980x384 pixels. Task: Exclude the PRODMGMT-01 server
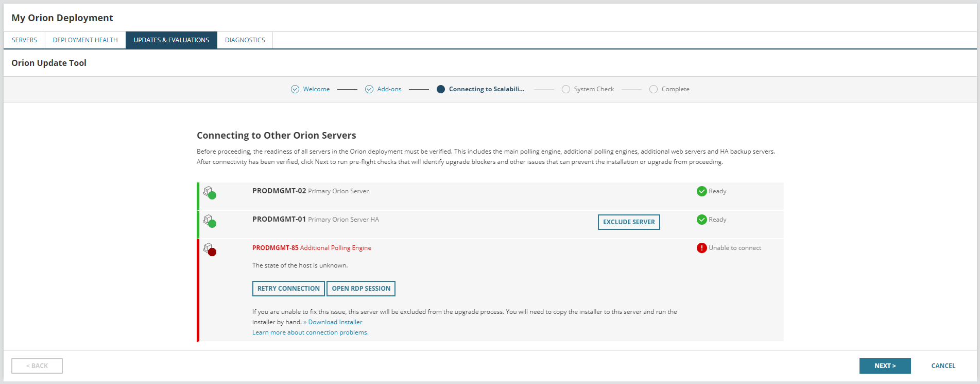tap(629, 222)
